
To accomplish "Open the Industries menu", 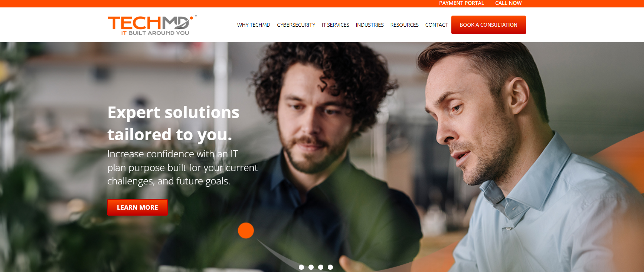I will point(370,25).
